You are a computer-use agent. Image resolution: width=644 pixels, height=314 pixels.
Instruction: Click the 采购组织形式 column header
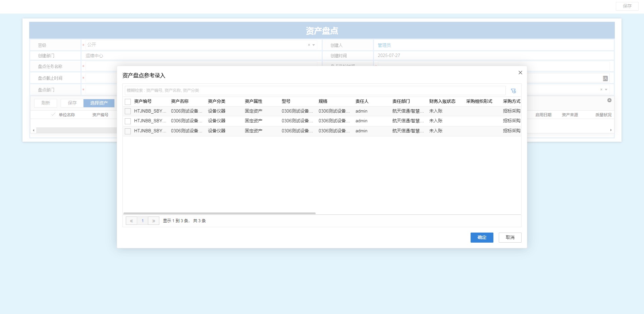(x=479, y=101)
